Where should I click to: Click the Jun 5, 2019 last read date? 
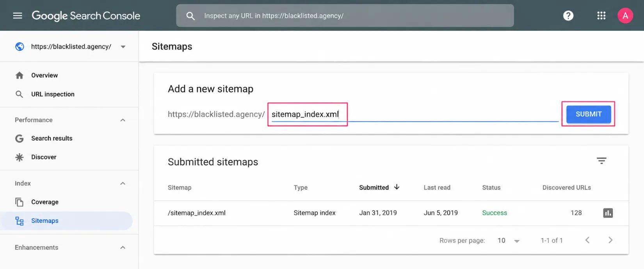pyautogui.click(x=441, y=213)
